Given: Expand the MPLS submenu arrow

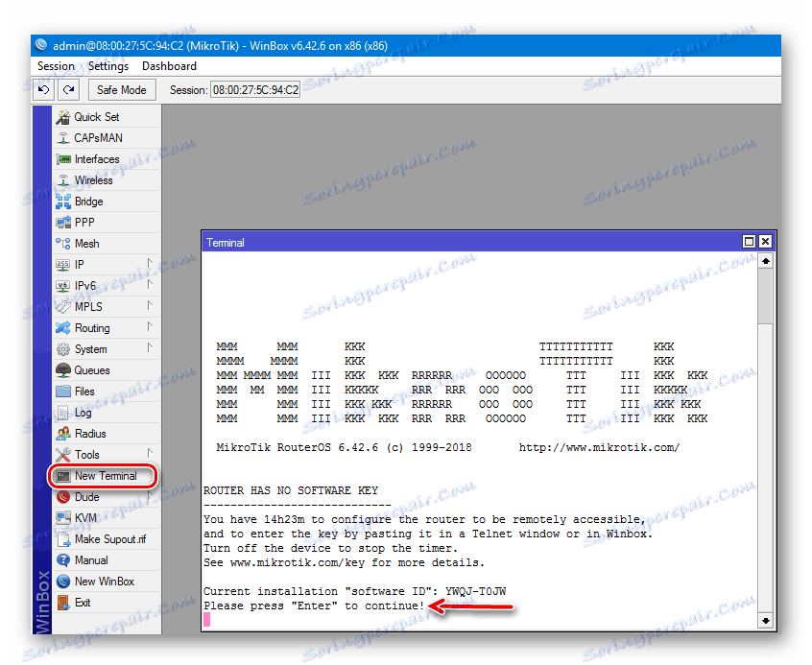Looking at the screenshot, I should pyautogui.click(x=150, y=305).
